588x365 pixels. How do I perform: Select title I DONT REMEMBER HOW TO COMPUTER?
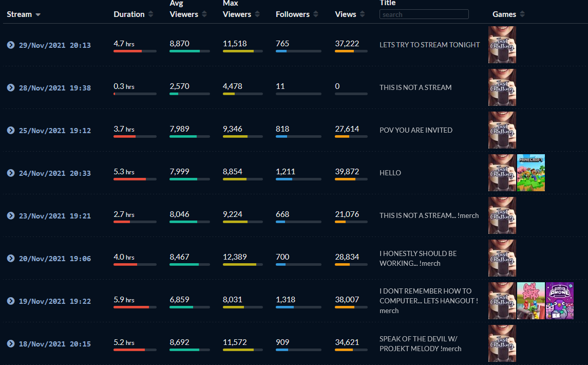pyautogui.click(x=429, y=301)
